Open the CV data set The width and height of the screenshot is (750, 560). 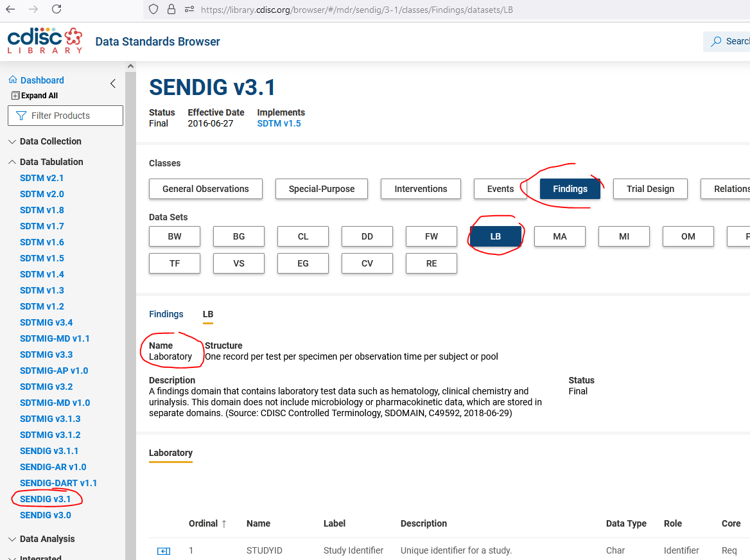point(367,263)
